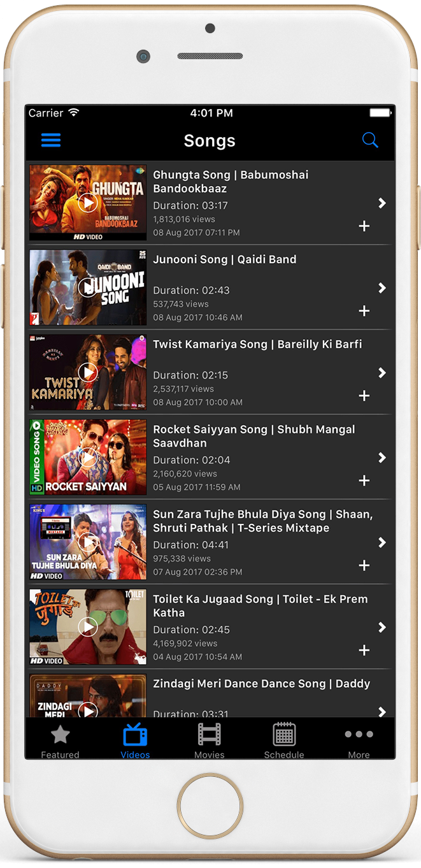Open title Zindagi Meri Dance Dance Song | Daddy
This screenshot has width=421, height=868.
tap(262, 684)
